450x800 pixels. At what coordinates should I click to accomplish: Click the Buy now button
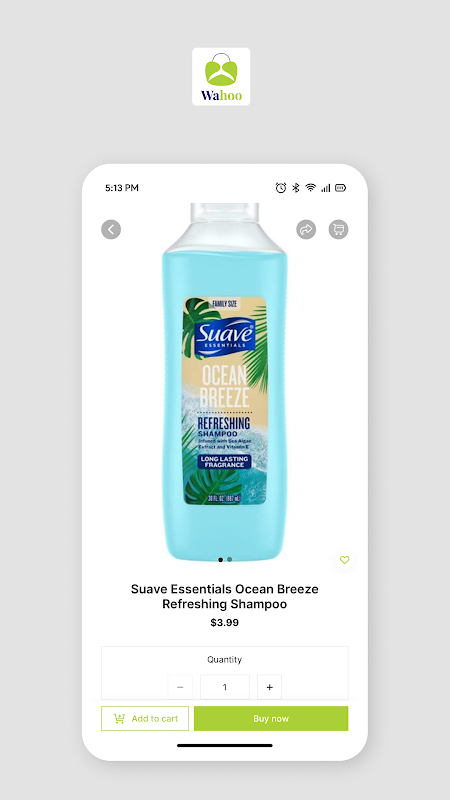click(x=271, y=718)
